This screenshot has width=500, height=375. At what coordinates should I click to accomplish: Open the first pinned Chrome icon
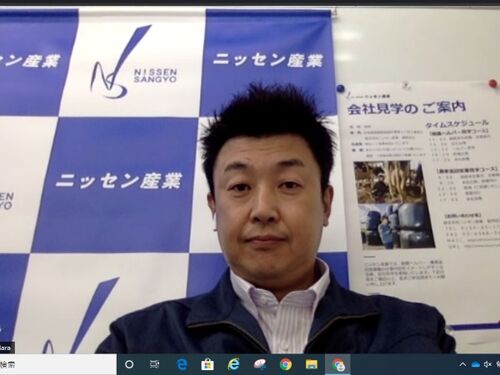click(x=286, y=364)
